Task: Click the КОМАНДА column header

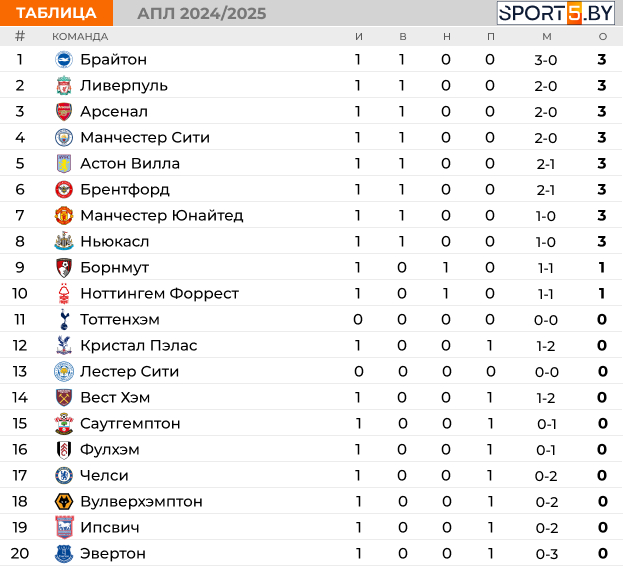Action: 80,37
